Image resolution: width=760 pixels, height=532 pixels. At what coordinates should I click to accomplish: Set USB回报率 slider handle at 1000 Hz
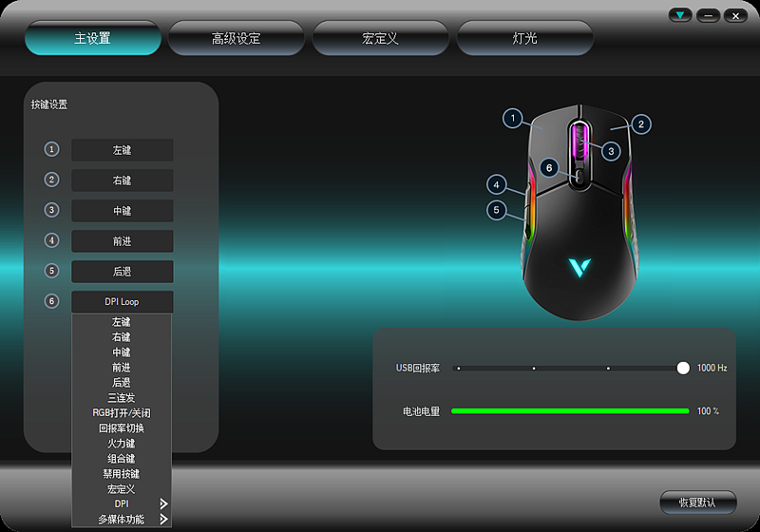click(x=683, y=368)
